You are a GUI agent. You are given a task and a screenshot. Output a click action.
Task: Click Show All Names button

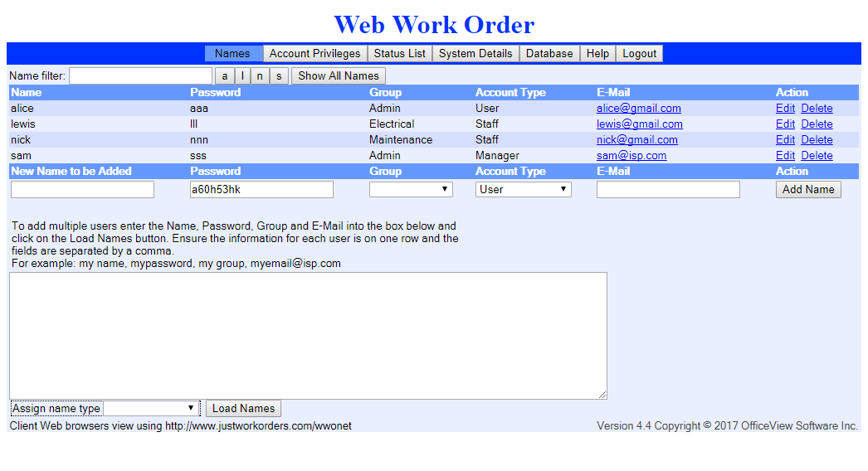pos(339,75)
